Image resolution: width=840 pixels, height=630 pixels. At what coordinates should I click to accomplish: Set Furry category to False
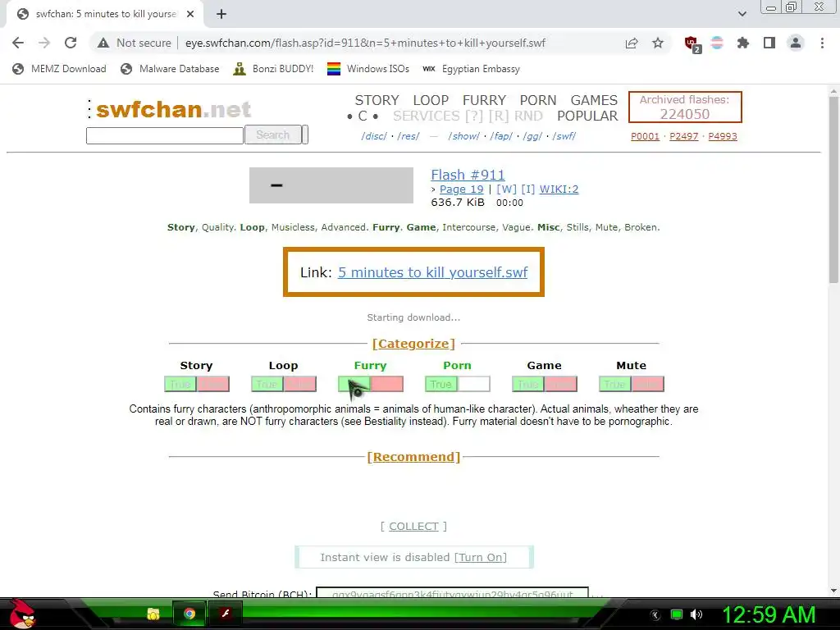(387, 384)
